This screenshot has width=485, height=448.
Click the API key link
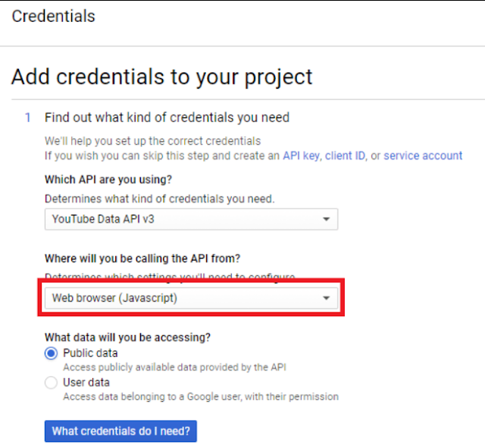[x=302, y=155]
